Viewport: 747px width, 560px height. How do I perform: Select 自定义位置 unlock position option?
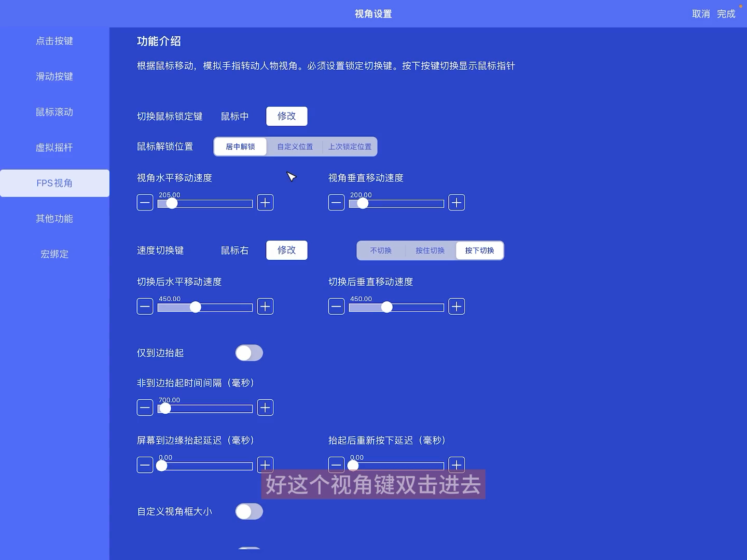(295, 147)
